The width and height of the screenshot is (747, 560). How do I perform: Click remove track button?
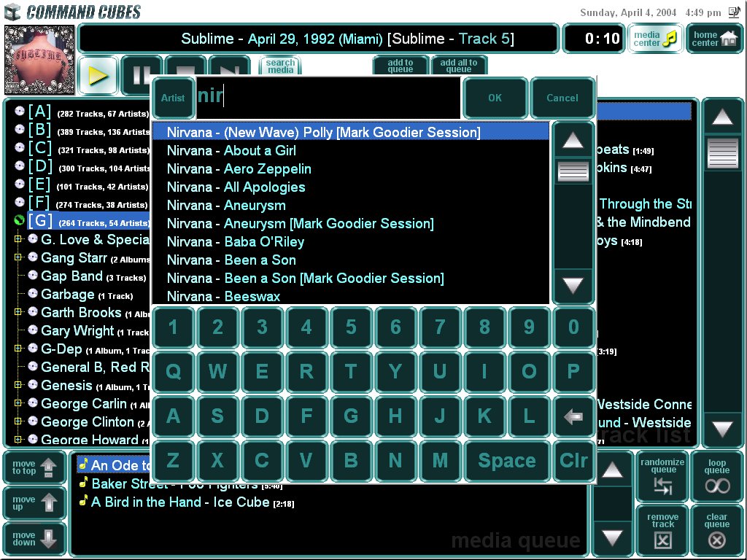[662, 531]
